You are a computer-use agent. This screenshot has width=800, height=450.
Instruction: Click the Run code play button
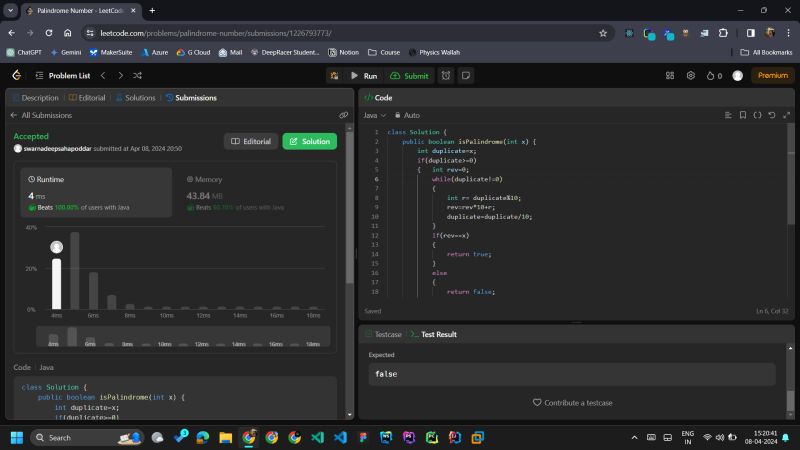[363, 75]
